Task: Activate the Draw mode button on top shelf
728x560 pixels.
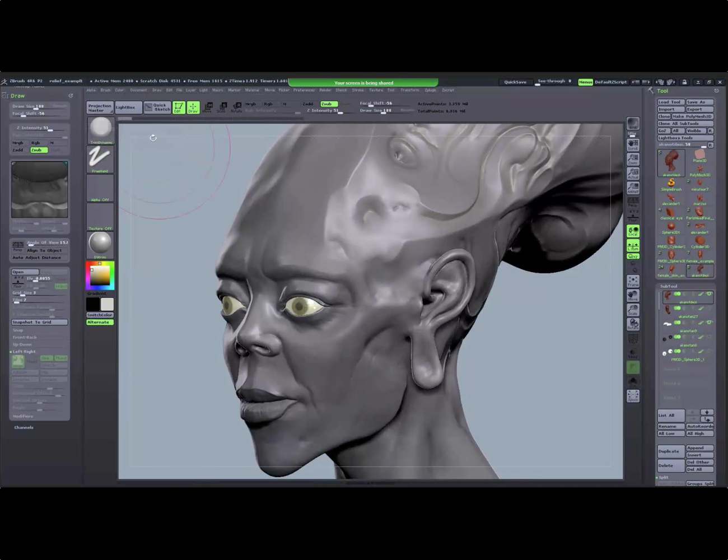Action: click(x=193, y=107)
